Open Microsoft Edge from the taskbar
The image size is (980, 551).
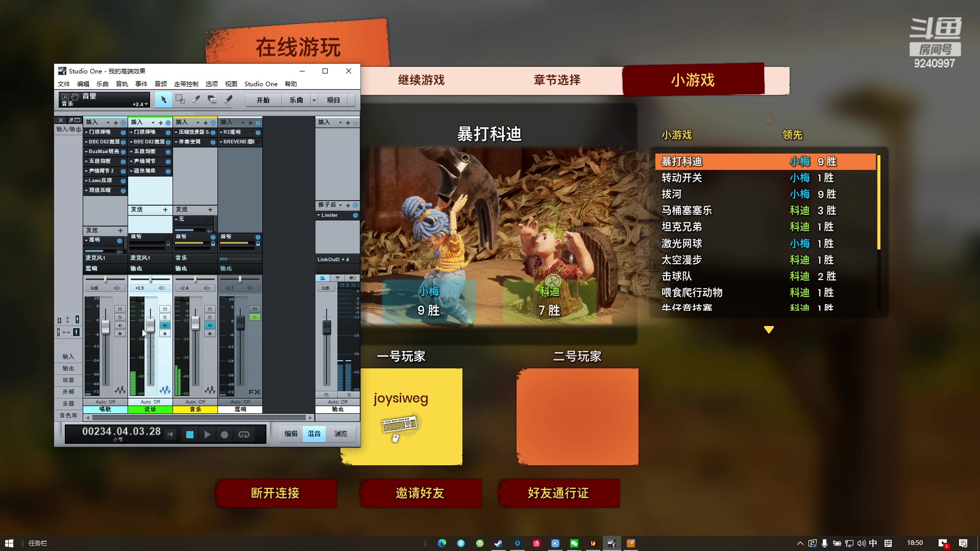point(442,543)
